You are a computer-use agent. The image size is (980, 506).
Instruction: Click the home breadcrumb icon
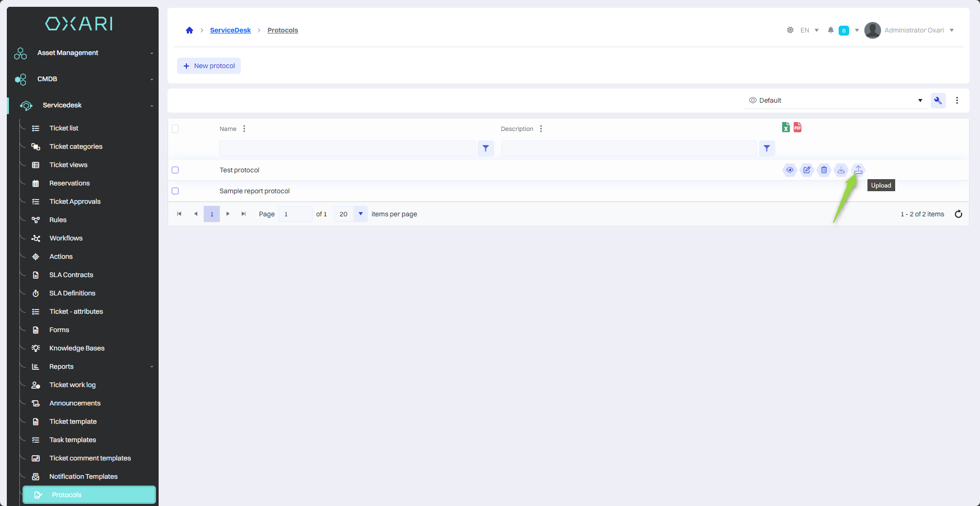[x=190, y=30]
